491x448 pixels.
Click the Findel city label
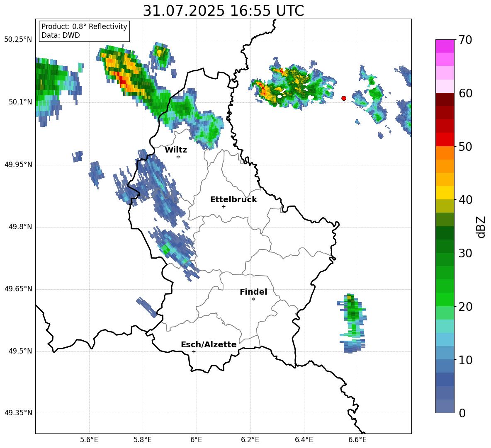[253, 292]
